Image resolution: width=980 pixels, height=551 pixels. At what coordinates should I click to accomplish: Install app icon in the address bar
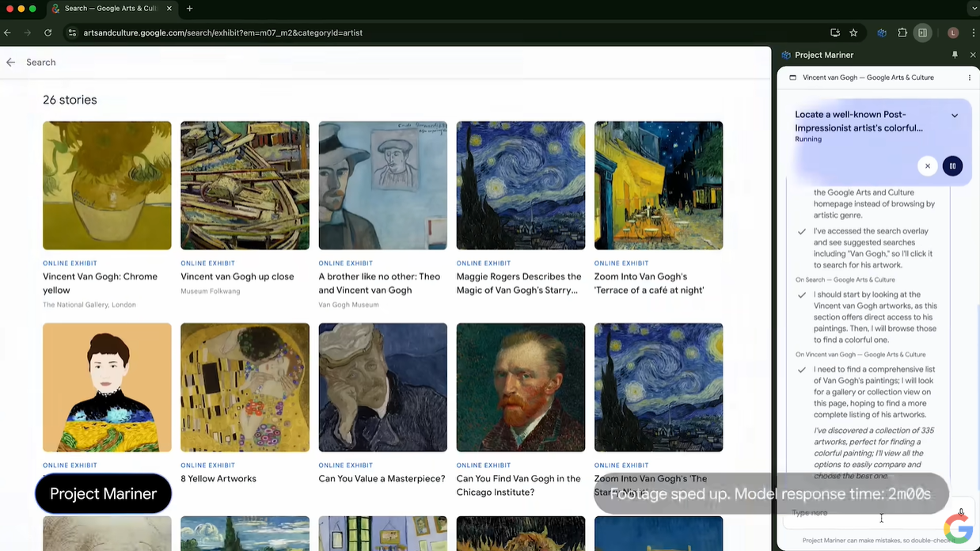click(835, 32)
